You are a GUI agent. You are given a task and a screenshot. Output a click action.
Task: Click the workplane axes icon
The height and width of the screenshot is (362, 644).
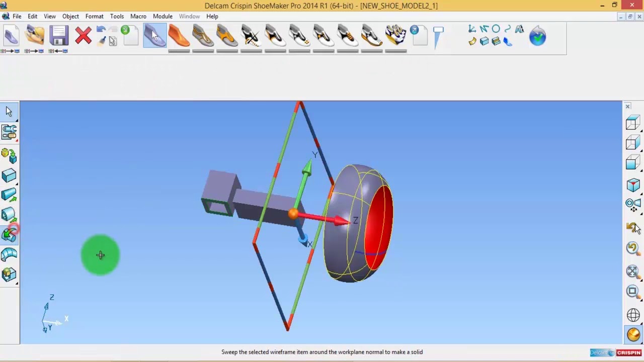472,30
